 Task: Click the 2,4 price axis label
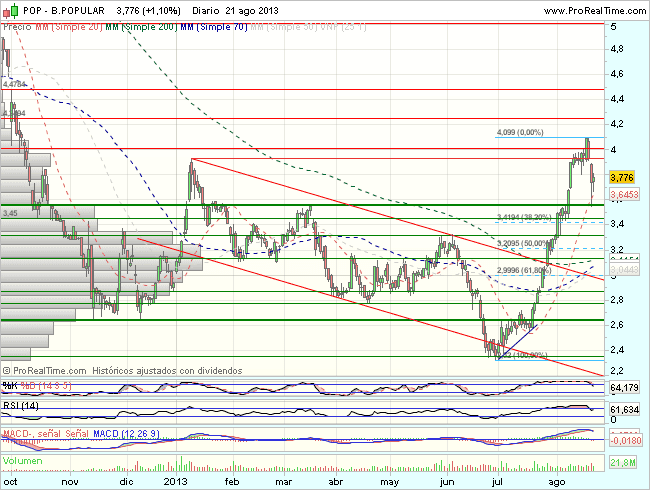(x=617, y=350)
